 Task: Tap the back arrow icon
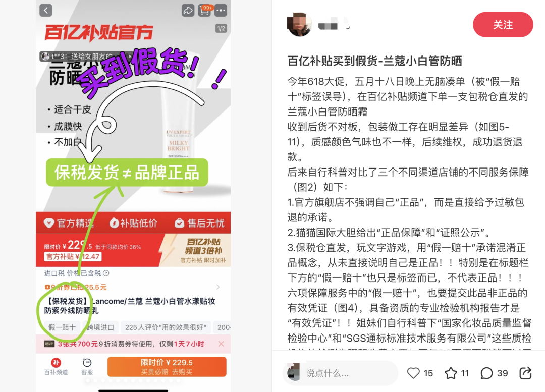tap(46, 10)
